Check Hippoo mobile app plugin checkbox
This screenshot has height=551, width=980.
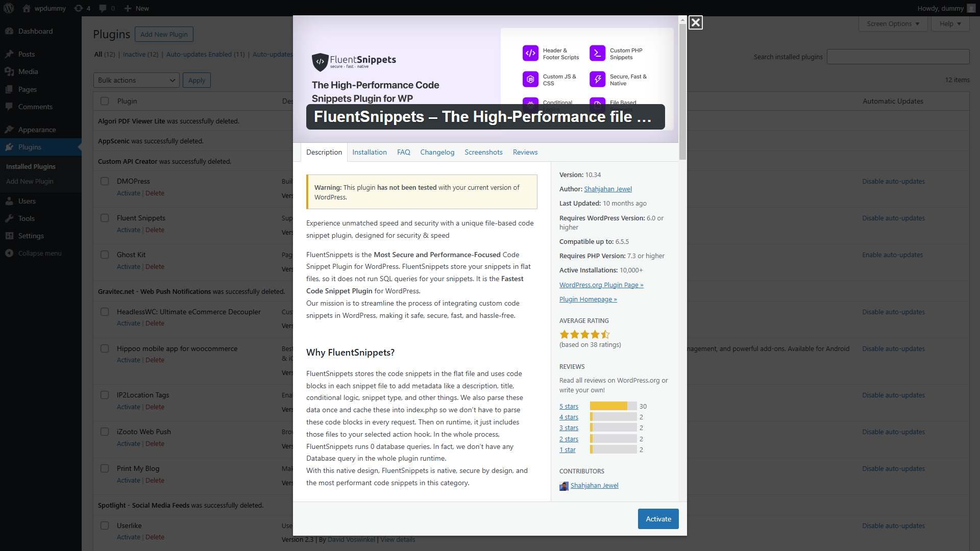point(105,348)
